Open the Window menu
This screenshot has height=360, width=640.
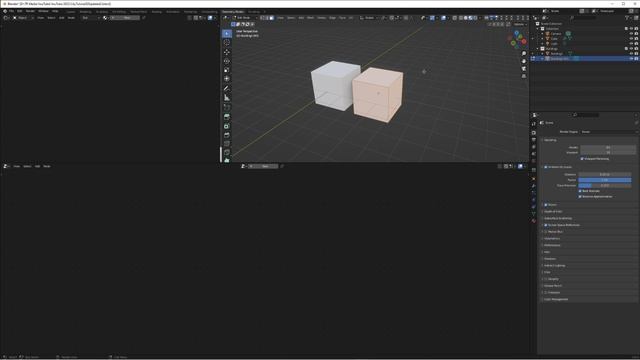click(x=43, y=11)
